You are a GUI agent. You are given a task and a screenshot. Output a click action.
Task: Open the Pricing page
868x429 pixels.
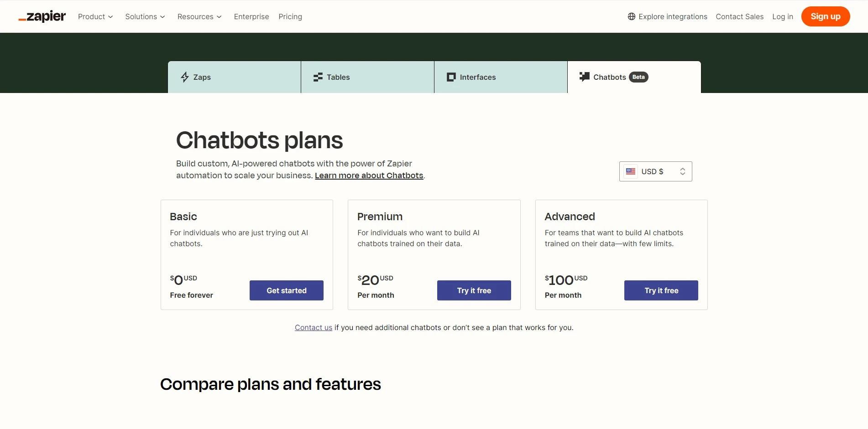[290, 16]
